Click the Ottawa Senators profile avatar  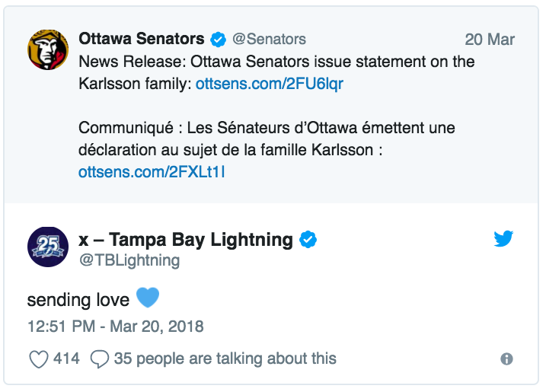[x=48, y=49]
